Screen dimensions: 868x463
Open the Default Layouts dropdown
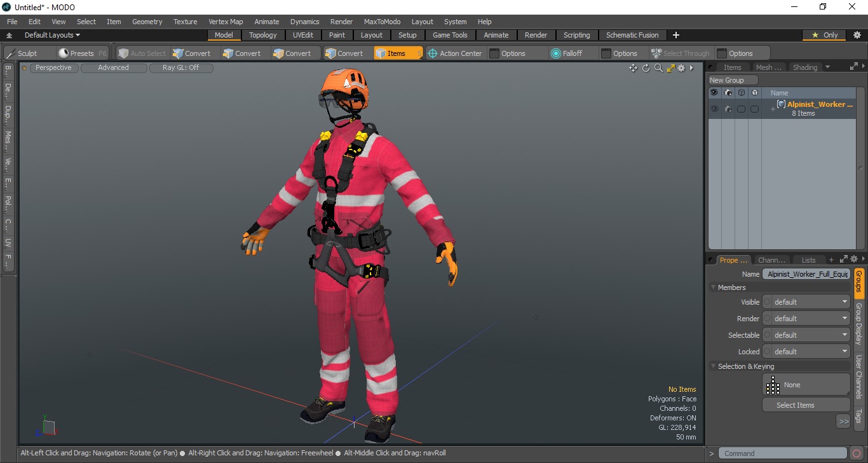52,35
